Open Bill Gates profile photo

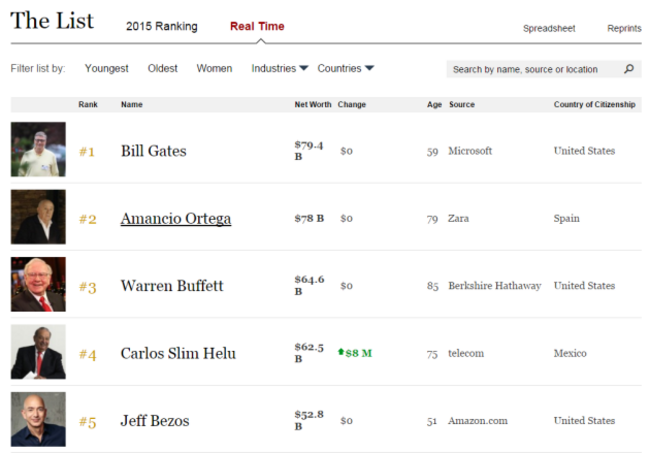coord(38,149)
